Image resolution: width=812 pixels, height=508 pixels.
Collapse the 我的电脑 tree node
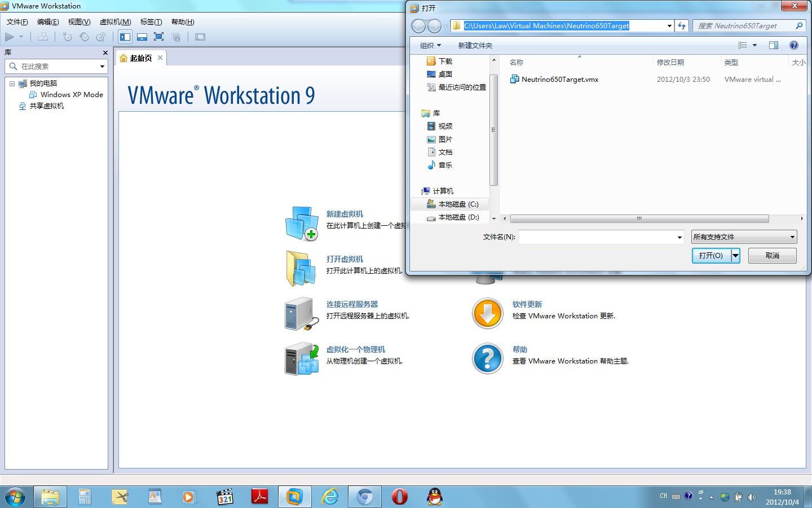tap(12, 84)
